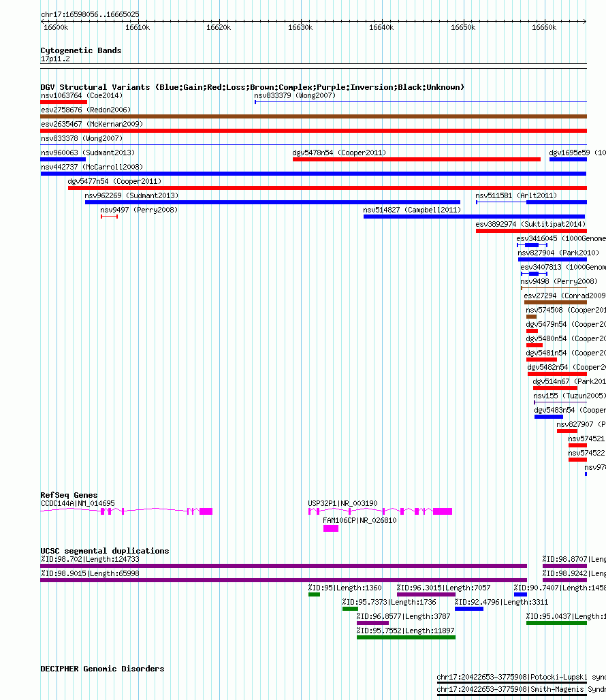Click the RefSeq Genes track title
The height and width of the screenshot is (700, 606).
(x=69, y=494)
